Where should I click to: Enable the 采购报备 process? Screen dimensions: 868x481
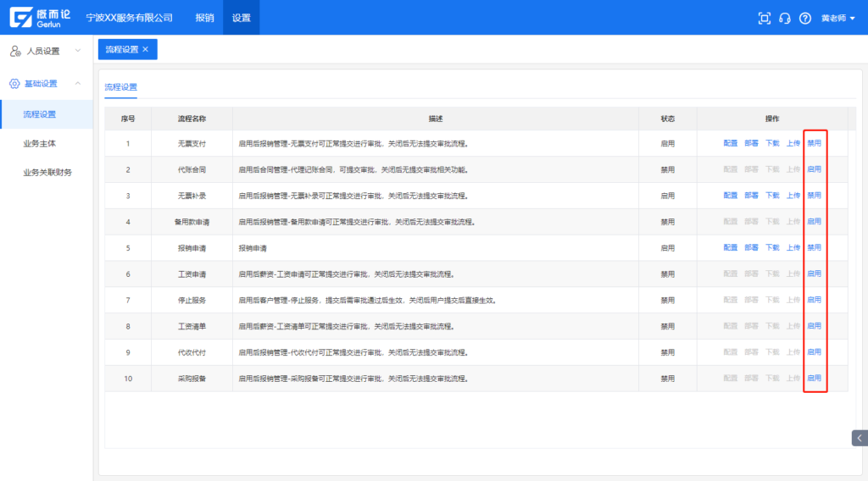[815, 379]
